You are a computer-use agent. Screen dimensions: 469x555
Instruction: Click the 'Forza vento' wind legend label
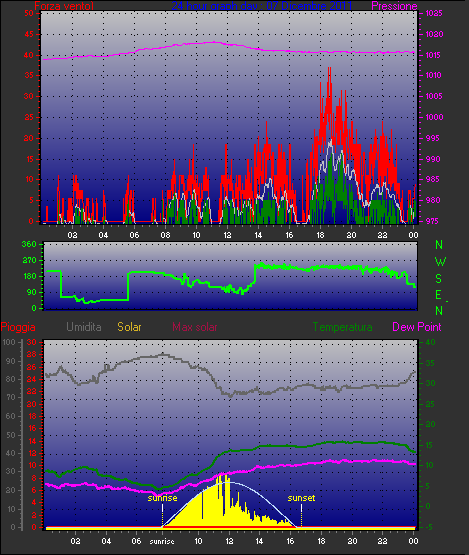click(x=64, y=6)
